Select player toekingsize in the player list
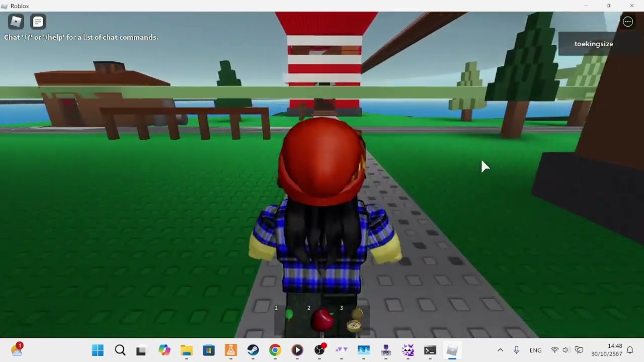 pos(593,44)
